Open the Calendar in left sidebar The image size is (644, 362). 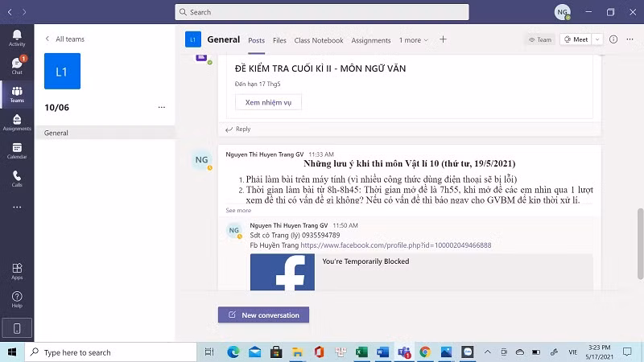pos(17,150)
